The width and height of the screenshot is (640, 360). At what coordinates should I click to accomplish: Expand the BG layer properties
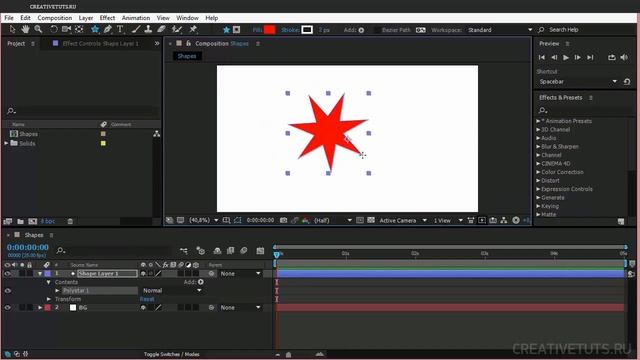point(40,307)
